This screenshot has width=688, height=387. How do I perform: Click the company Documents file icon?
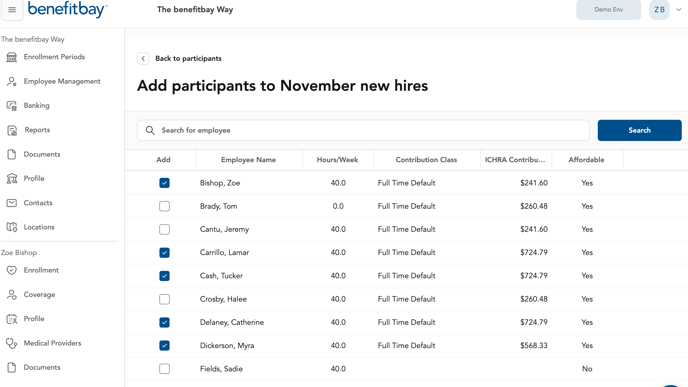(12, 154)
